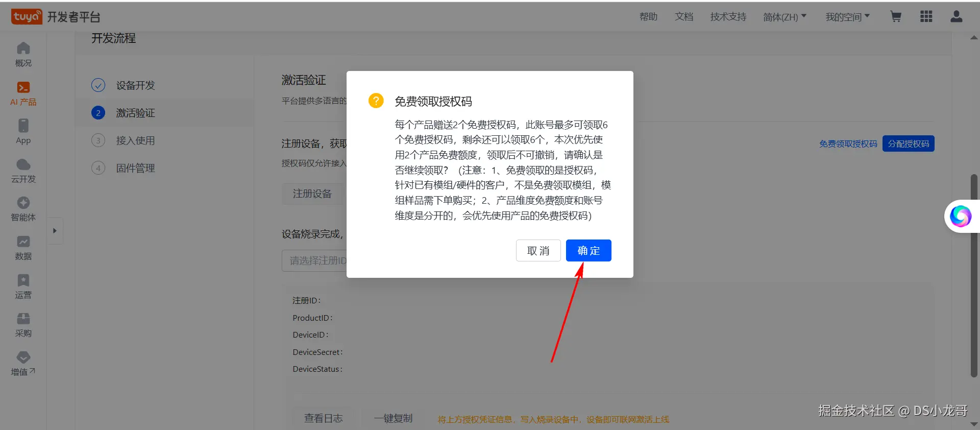This screenshot has width=980, height=430.
Task: Expand the collapsed sidebar arrow
Action: point(55,231)
